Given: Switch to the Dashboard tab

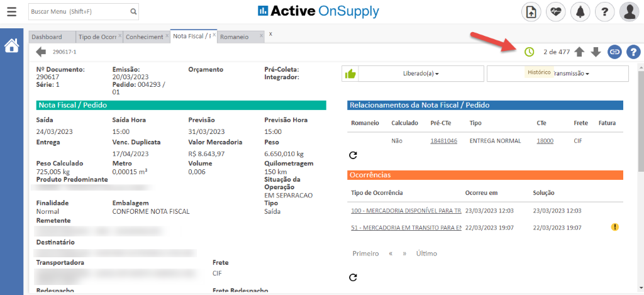Looking at the screenshot, I should click(47, 37).
